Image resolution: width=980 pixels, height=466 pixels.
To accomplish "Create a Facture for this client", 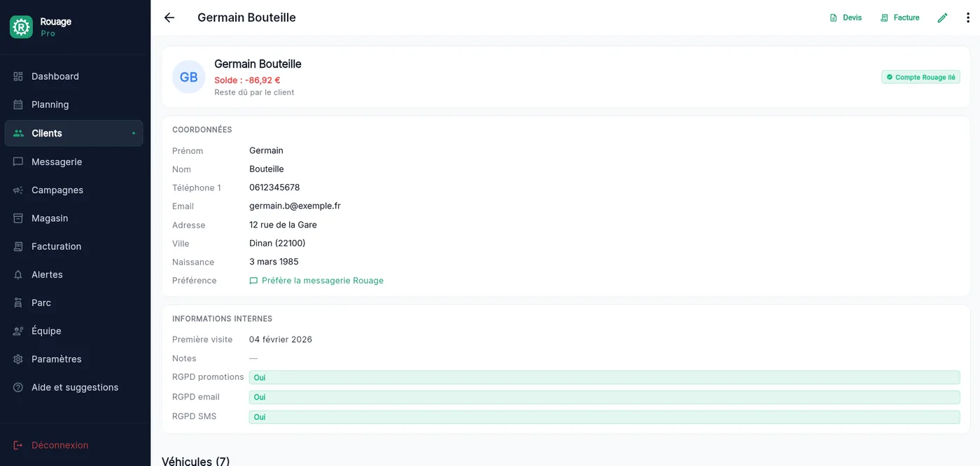I will pos(900,17).
